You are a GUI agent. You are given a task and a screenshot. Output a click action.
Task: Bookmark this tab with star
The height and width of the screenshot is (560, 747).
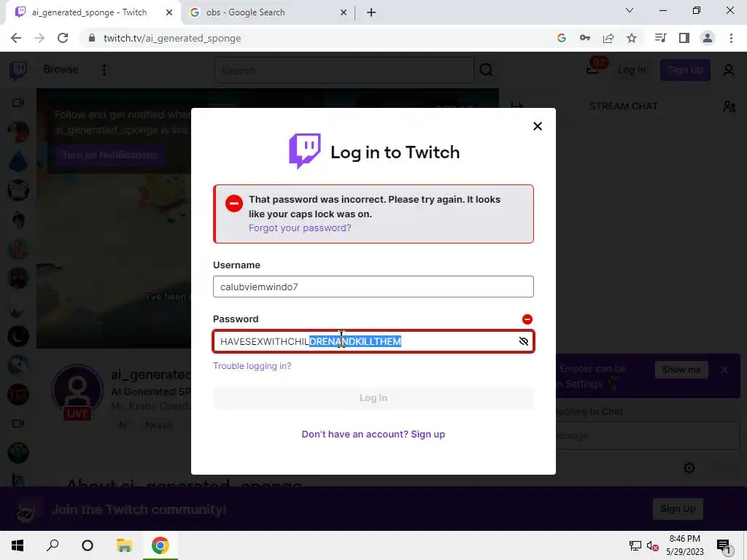click(632, 38)
